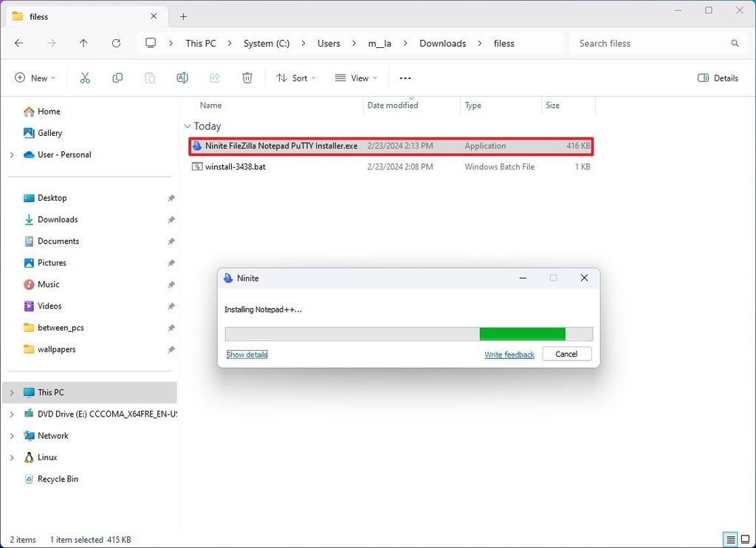Open the See more ellipsis menu
The height and width of the screenshot is (548, 756).
click(x=405, y=78)
